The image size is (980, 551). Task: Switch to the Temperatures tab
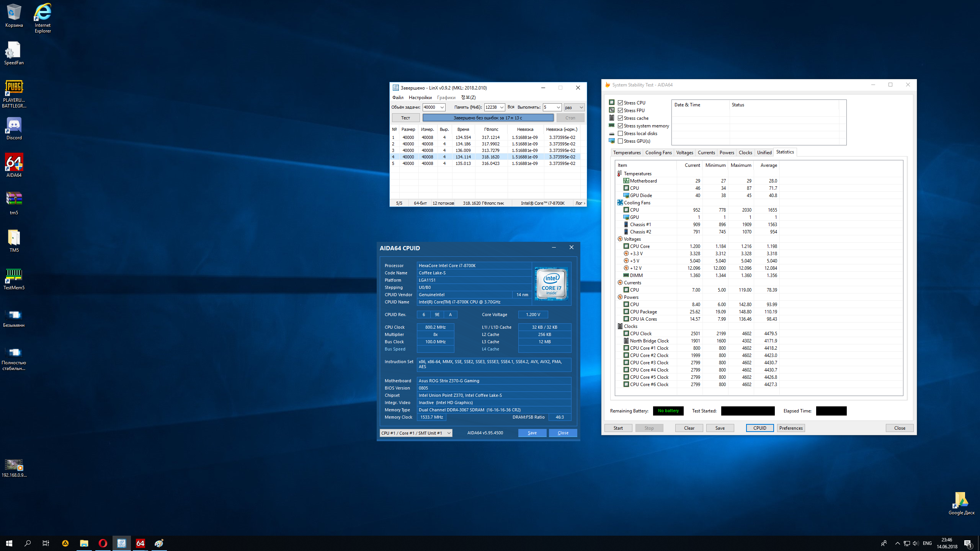[x=627, y=153]
